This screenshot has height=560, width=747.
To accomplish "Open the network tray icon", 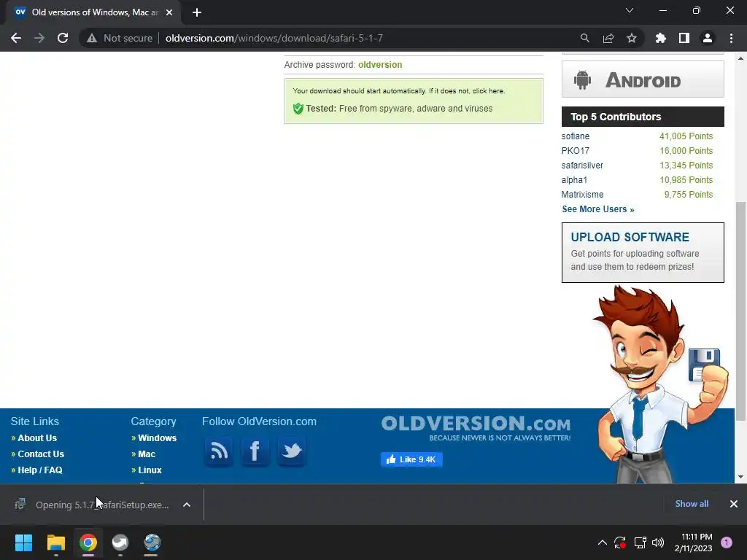I will coord(640,542).
